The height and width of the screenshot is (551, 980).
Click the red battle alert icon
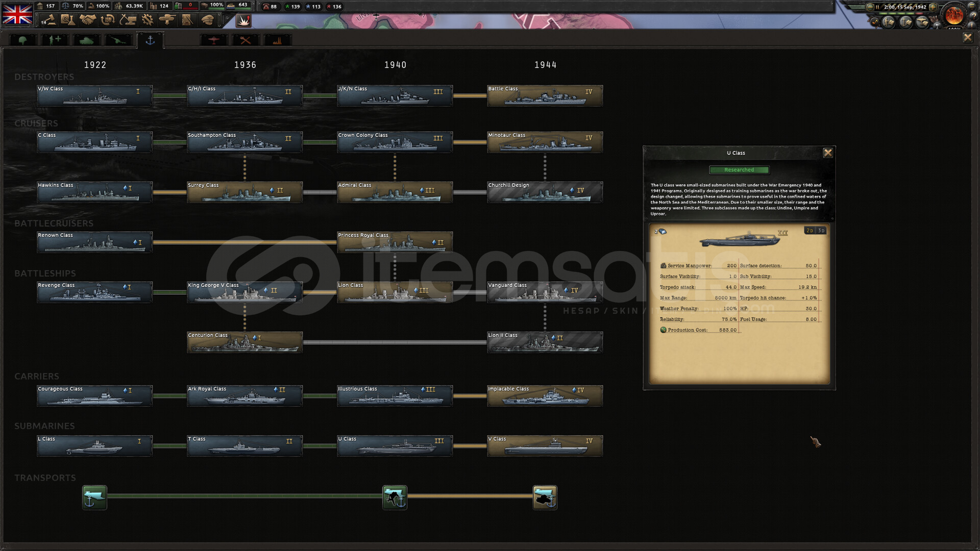[243, 20]
